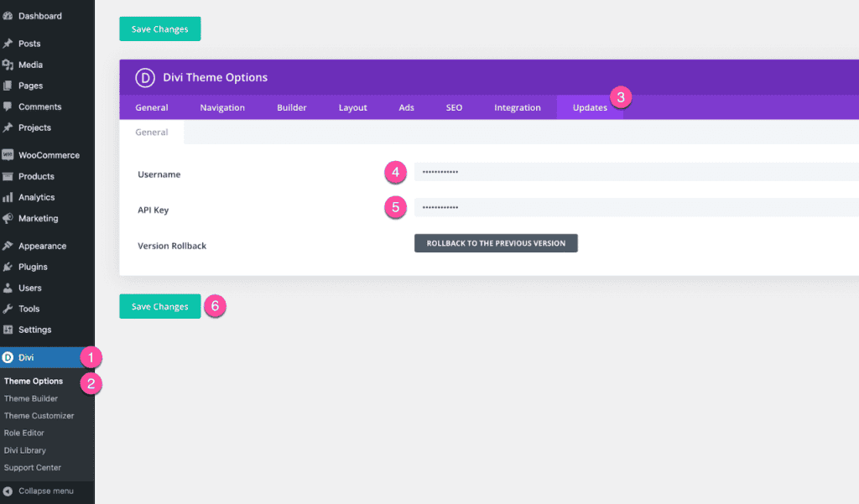Click the Dashboard gauge icon

pos(8,16)
